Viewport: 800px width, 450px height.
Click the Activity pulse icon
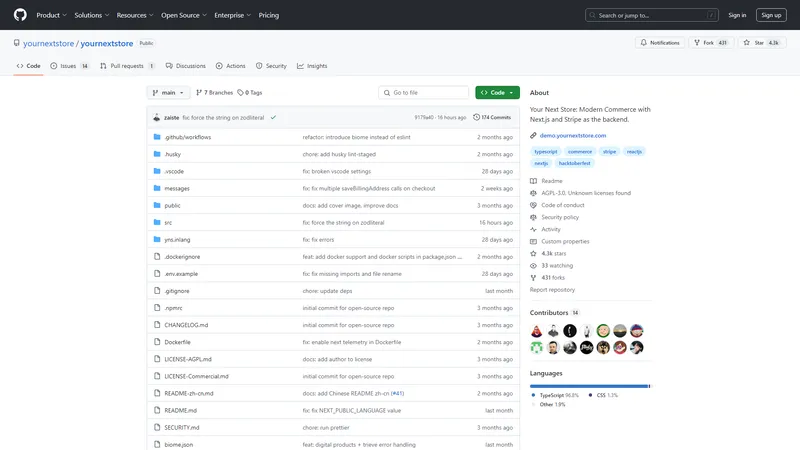[533, 229]
